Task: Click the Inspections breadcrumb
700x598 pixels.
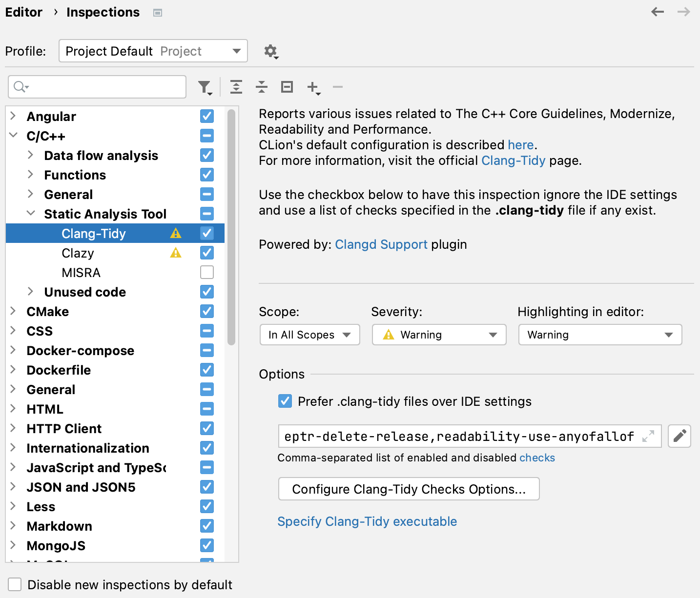Action: pos(103,12)
